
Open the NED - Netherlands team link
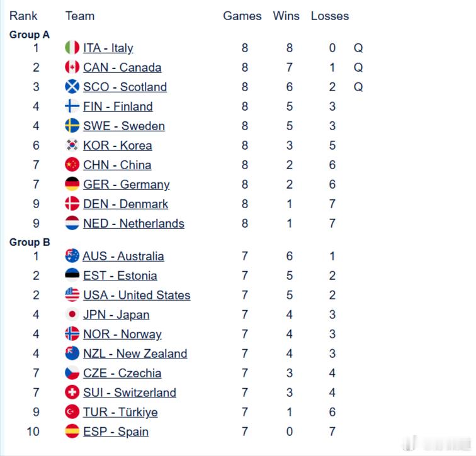point(133,223)
